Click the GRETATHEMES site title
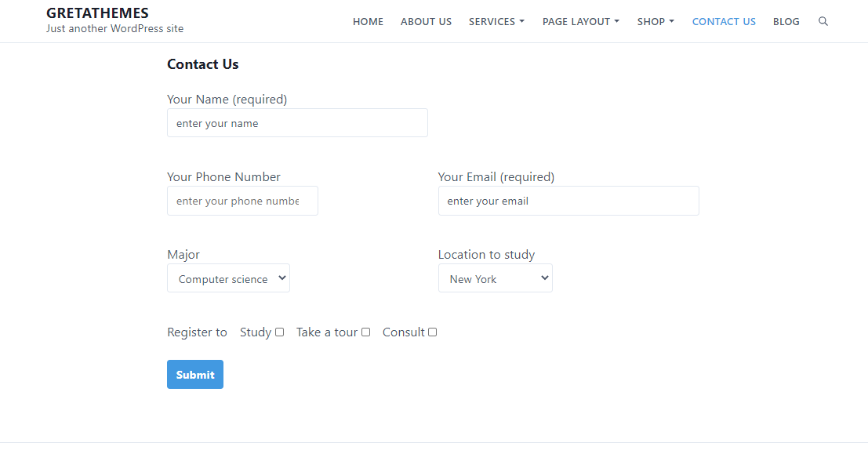This screenshot has width=868, height=461. point(97,13)
